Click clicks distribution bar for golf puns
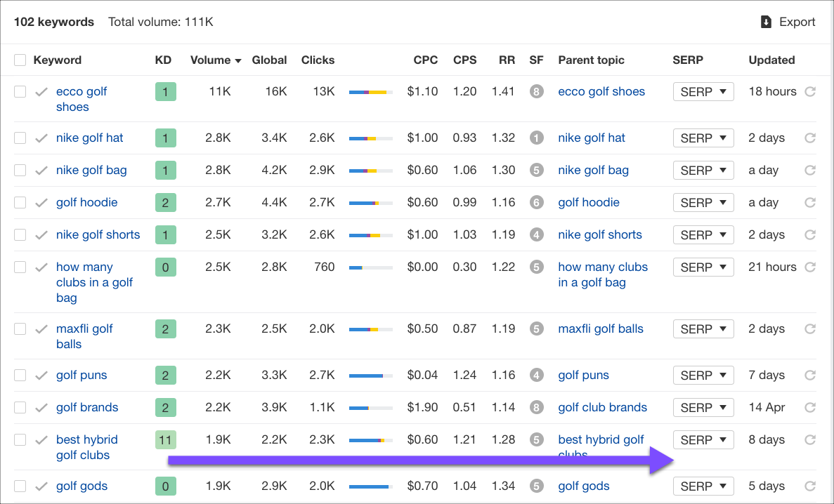834x504 pixels. (371, 376)
